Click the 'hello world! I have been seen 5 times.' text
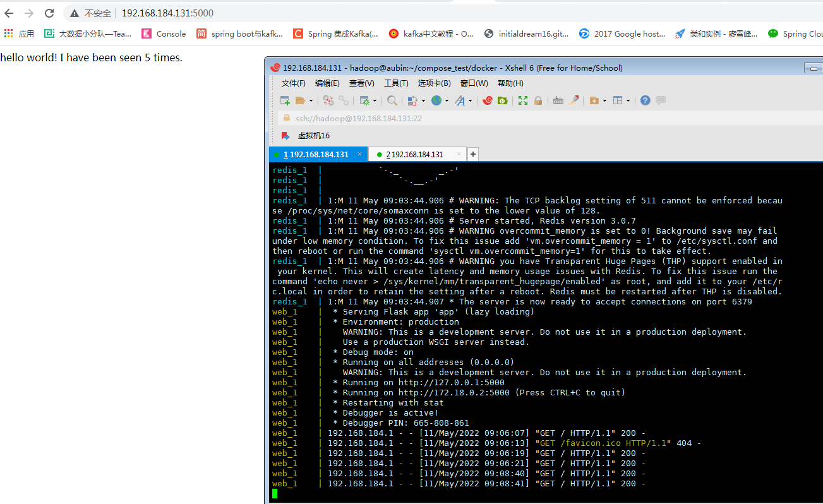The height and width of the screenshot is (504, 823). coord(91,57)
